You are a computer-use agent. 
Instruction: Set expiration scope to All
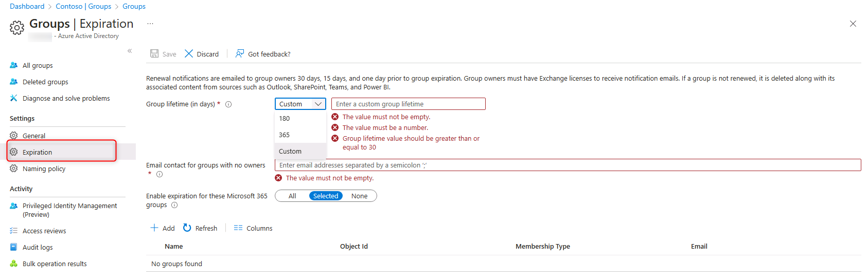292,196
